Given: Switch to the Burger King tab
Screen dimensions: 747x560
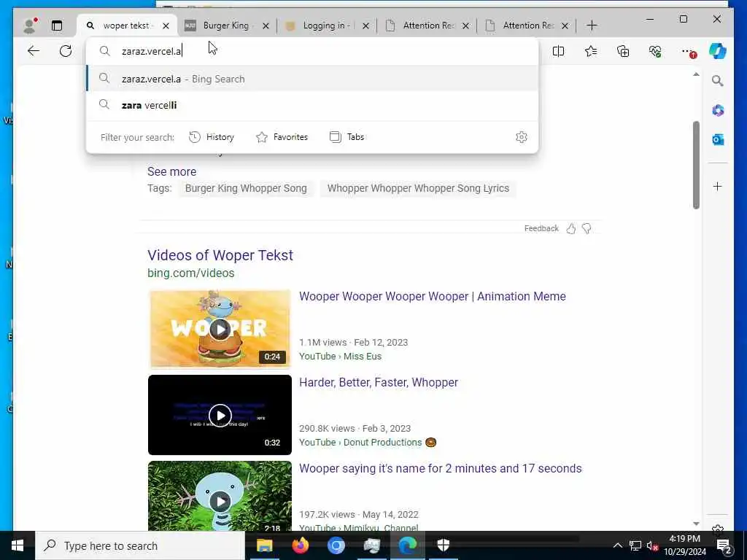Looking at the screenshot, I should tap(226, 26).
